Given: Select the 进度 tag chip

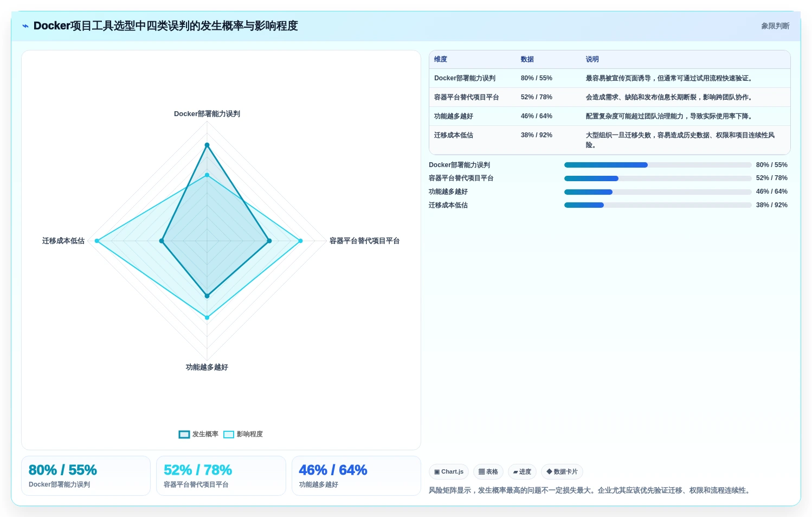Looking at the screenshot, I should click(x=522, y=472).
